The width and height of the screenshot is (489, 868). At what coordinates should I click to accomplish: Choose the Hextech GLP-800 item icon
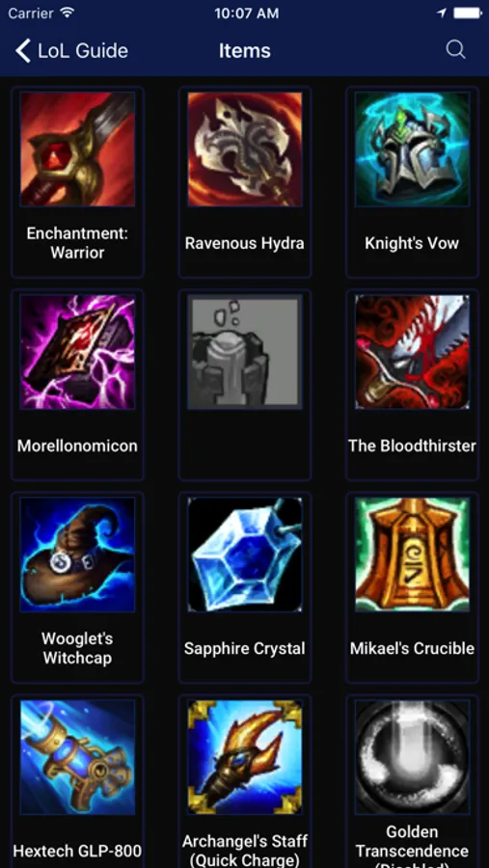tap(77, 757)
